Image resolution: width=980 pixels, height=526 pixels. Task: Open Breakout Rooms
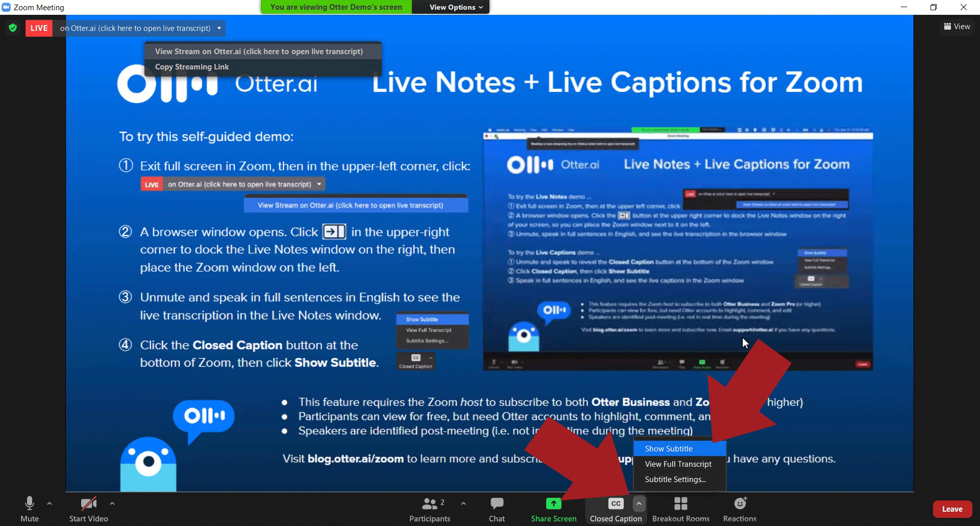click(x=680, y=509)
